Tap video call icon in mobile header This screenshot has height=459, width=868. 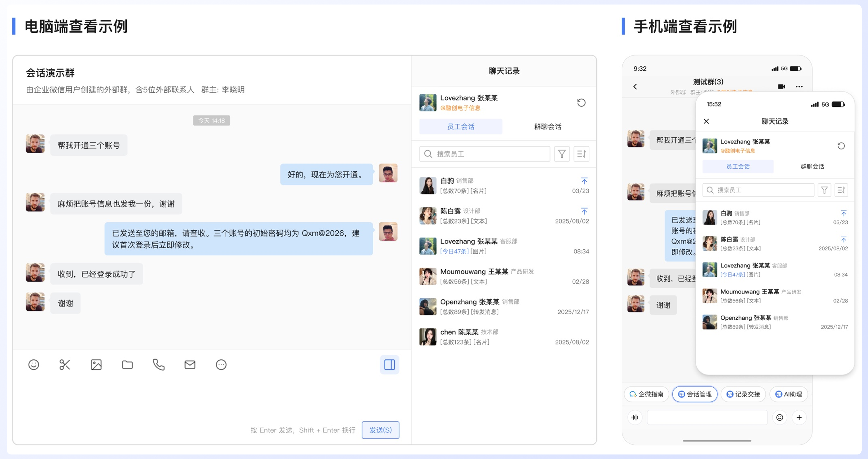pyautogui.click(x=781, y=87)
